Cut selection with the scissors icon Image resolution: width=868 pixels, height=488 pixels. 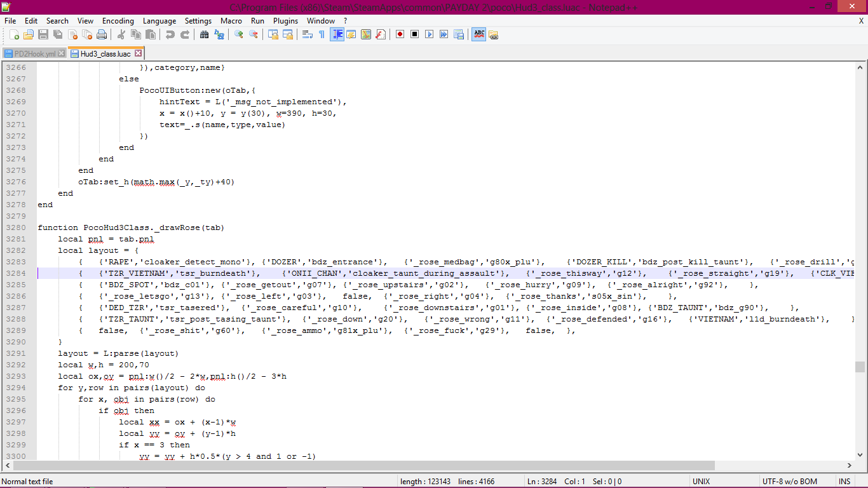(x=121, y=34)
